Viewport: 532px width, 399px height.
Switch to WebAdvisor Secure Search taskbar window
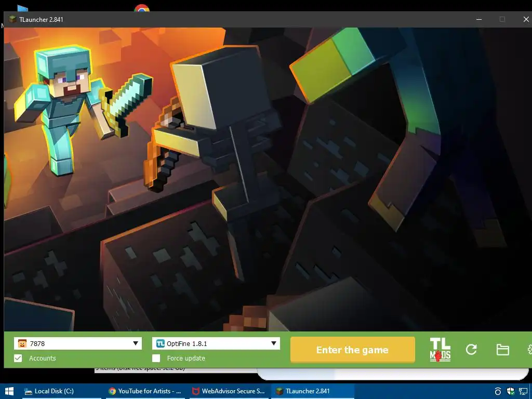point(229,391)
